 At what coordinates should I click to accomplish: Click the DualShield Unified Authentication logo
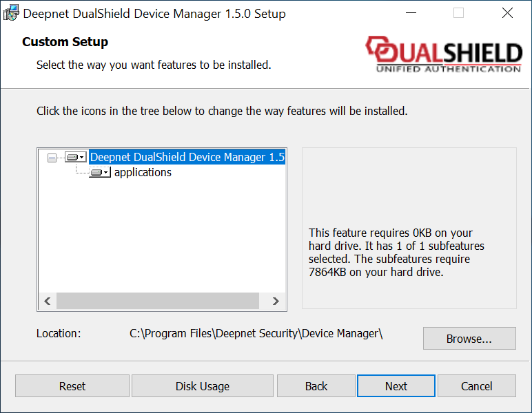click(443, 54)
